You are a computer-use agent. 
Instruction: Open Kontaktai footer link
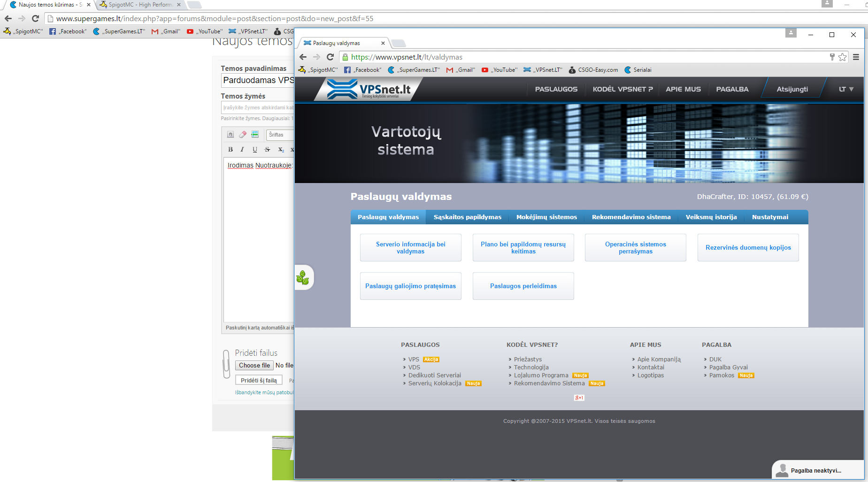pyautogui.click(x=651, y=367)
